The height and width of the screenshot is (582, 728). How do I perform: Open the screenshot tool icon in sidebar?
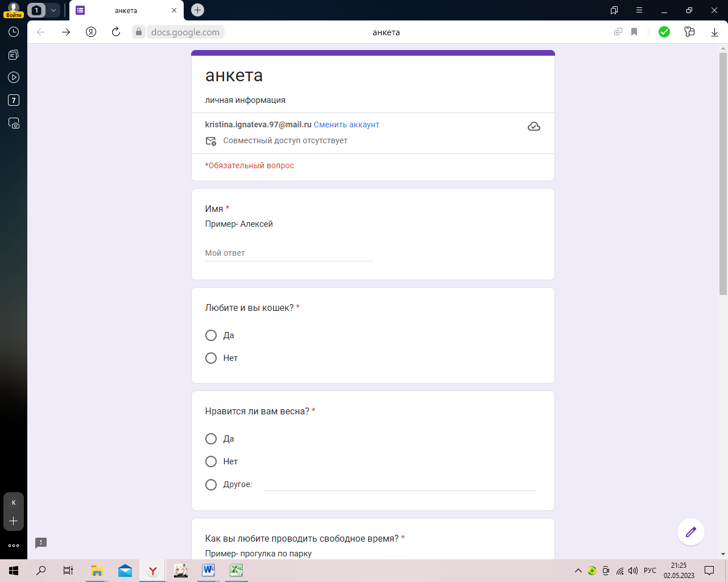tap(14, 123)
